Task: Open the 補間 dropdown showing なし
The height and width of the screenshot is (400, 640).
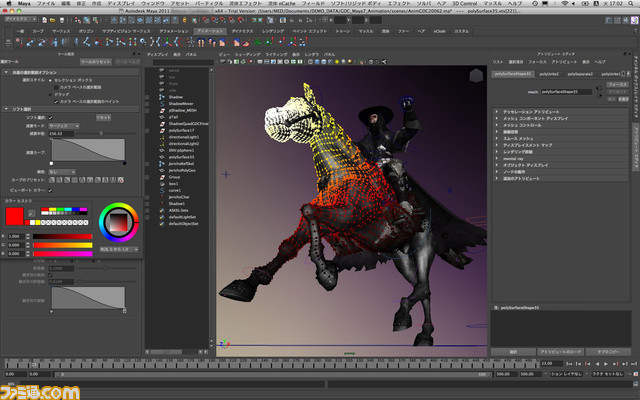Action: (62, 172)
